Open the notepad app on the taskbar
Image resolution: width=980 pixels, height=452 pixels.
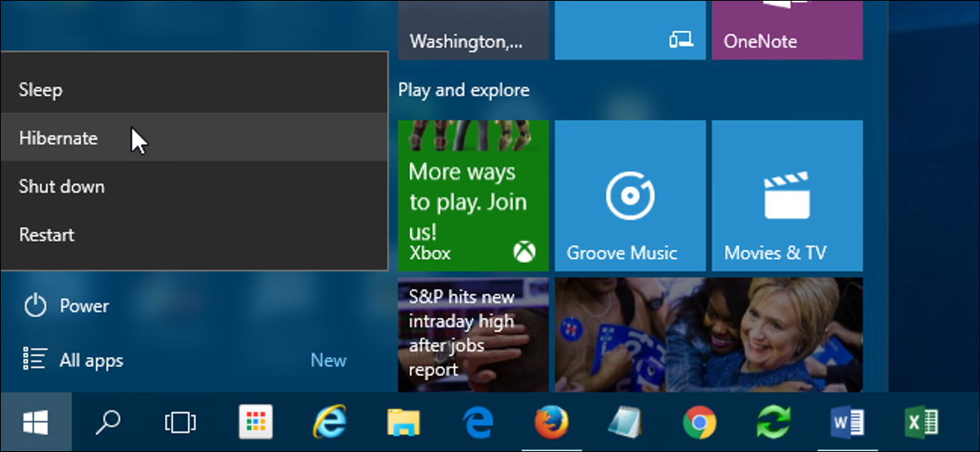click(x=626, y=423)
